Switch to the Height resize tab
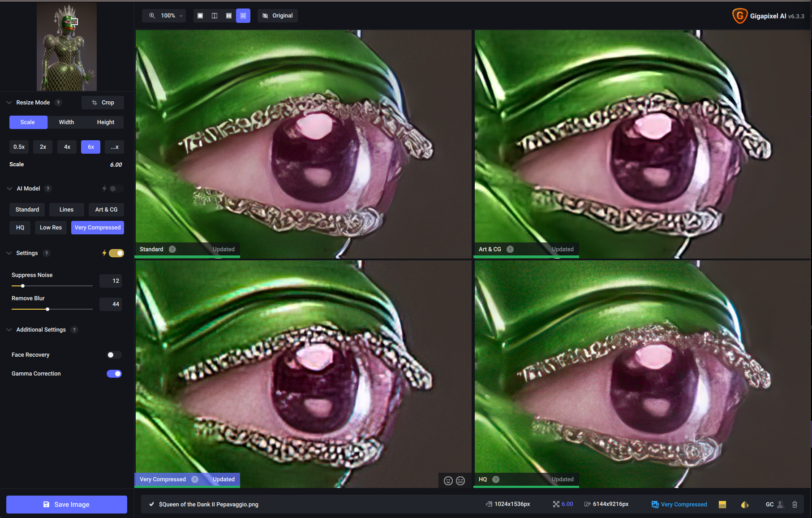Viewport: 812px width, 518px height. (x=106, y=122)
